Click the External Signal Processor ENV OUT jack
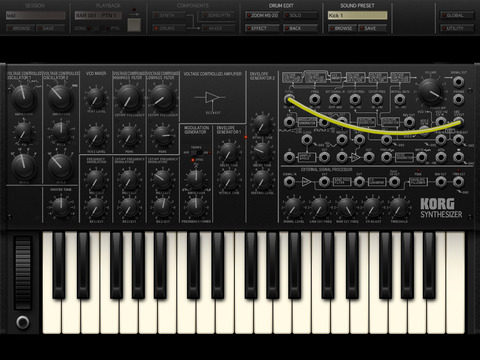This screenshot has height=360, width=480. pos(441,182)
